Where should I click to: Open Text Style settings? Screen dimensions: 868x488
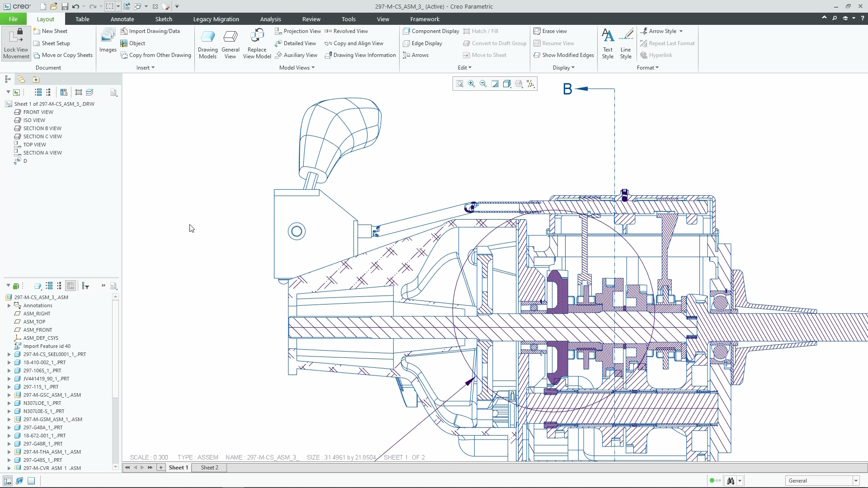pos(608,43)
